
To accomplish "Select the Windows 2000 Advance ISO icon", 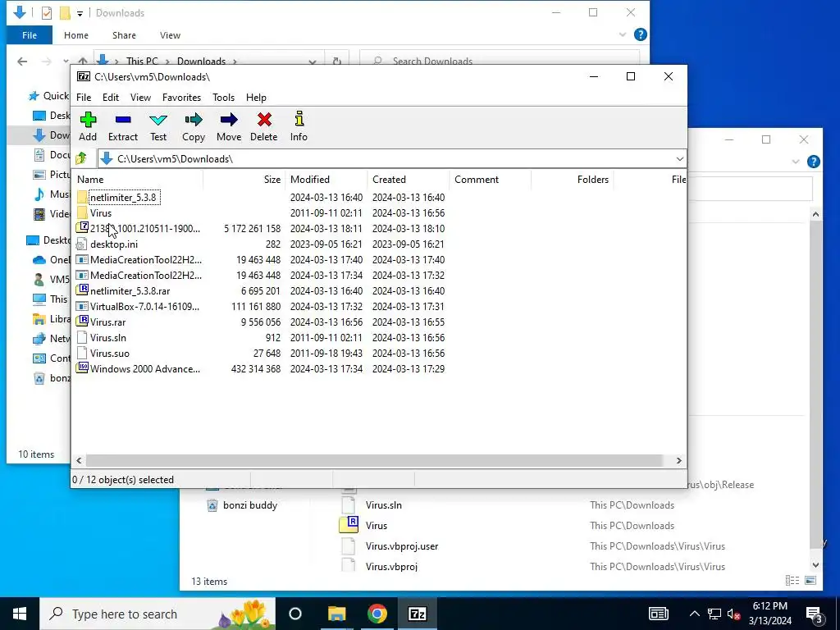I will tap(82, 368).
